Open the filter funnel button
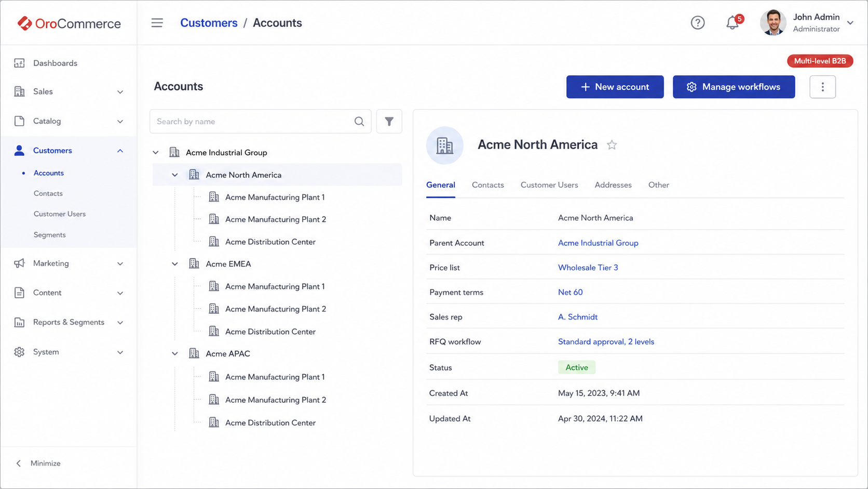This screenshot has height=489, width=868. pyautogui.click(x=389, y=121)
